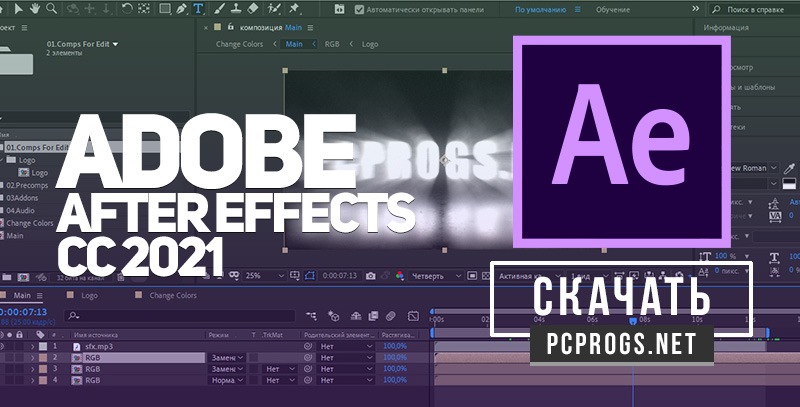Open parent dropdown for layer 2 RGB
Image resolution: width=800 pixels, height=407 pixels.
coord(346,358)
